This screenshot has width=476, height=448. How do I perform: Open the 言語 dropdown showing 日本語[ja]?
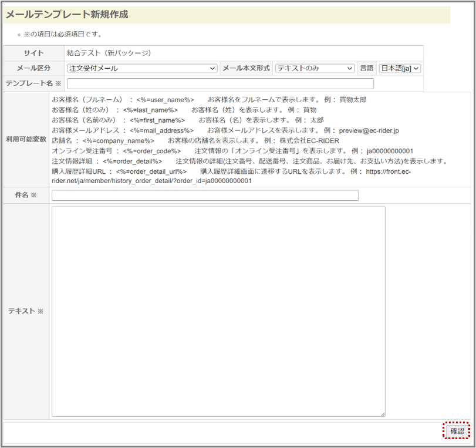point(400,69)
